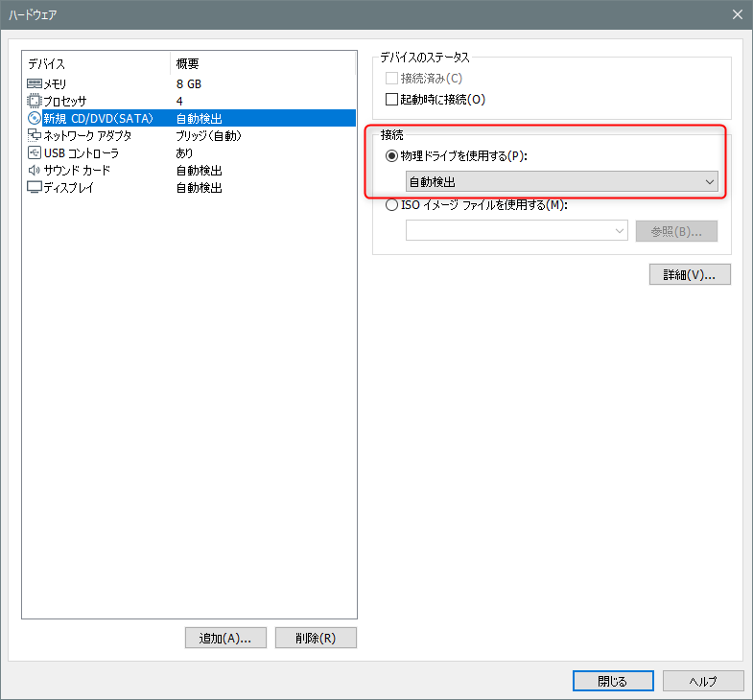Select ISO イメージ ファイルを使用する(M) radio button
This screenshot has height=700, width=753.
391,205
